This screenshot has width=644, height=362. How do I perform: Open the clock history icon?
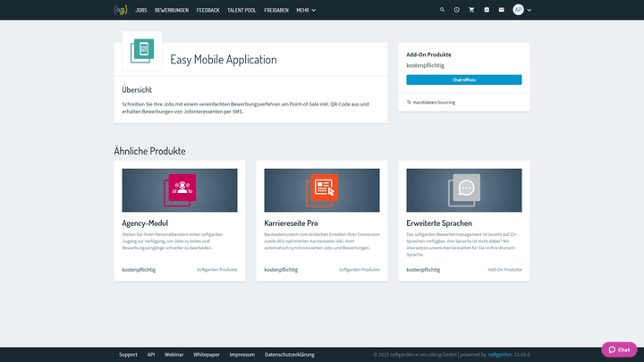(x=456, y=10)
